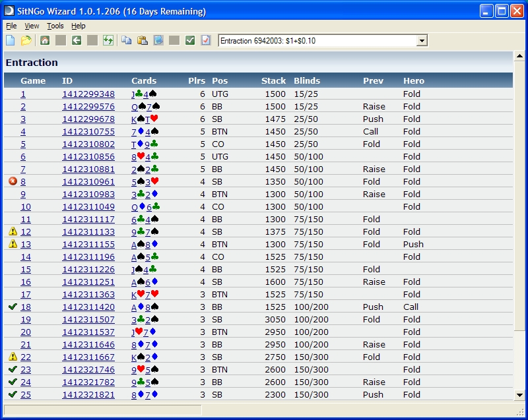Click the green Back arrow icon
This screenshot has height=420, width=528.
(x=77, y=41)
